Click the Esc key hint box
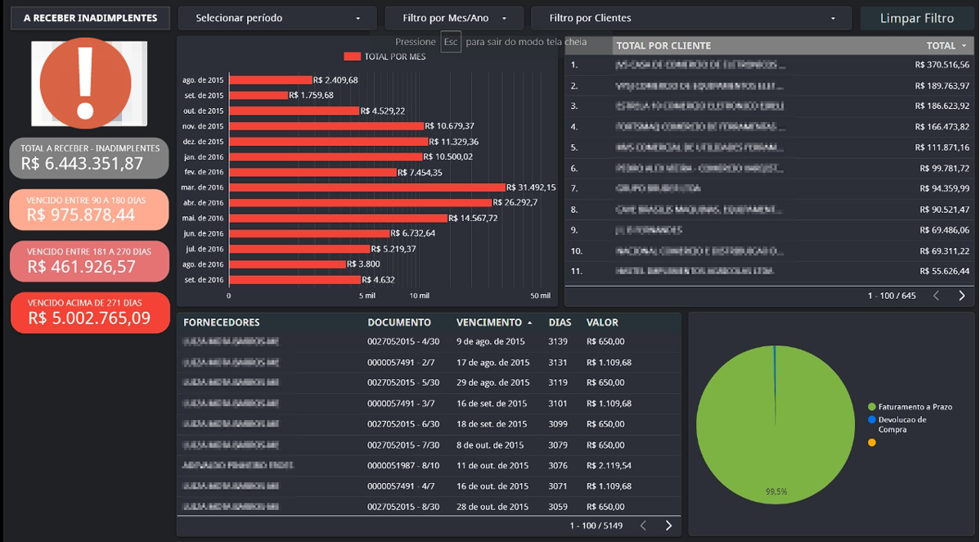The height and width of the screenshot is (542, 980). pos(451,42)
